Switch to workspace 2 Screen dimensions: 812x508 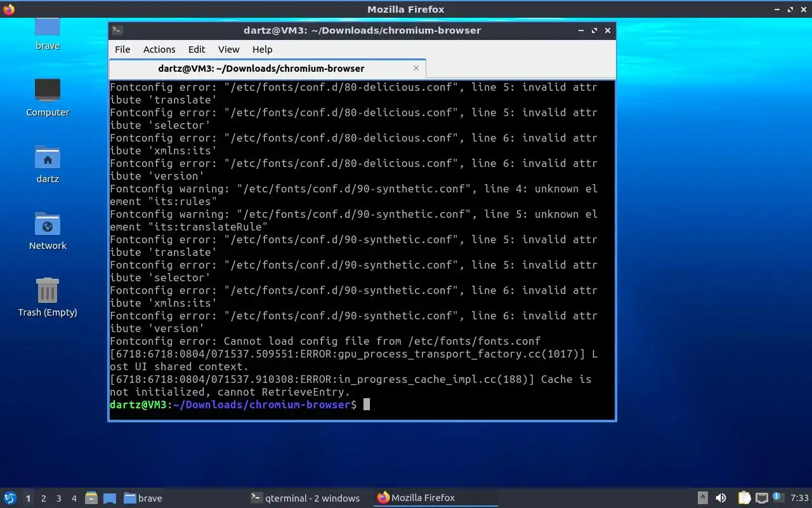tap(44, 498)
